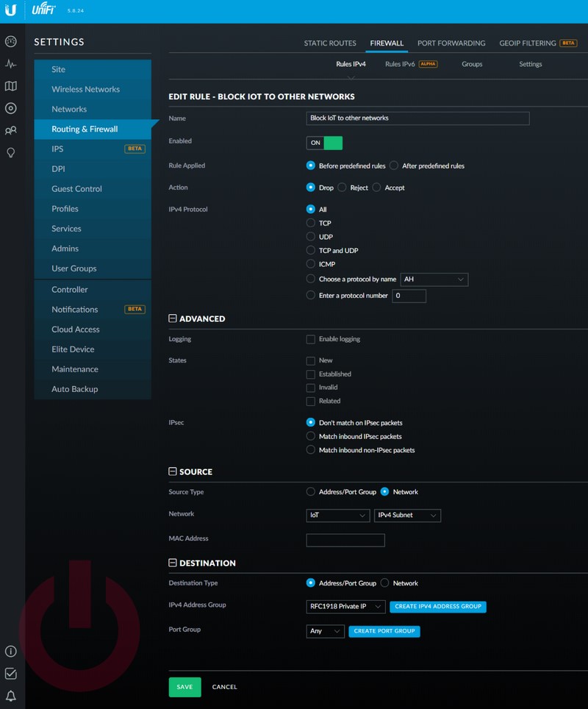The width and height of the screenshot is (588, 709).
Task: Select After predefined rules
Action: click(394, 165)
